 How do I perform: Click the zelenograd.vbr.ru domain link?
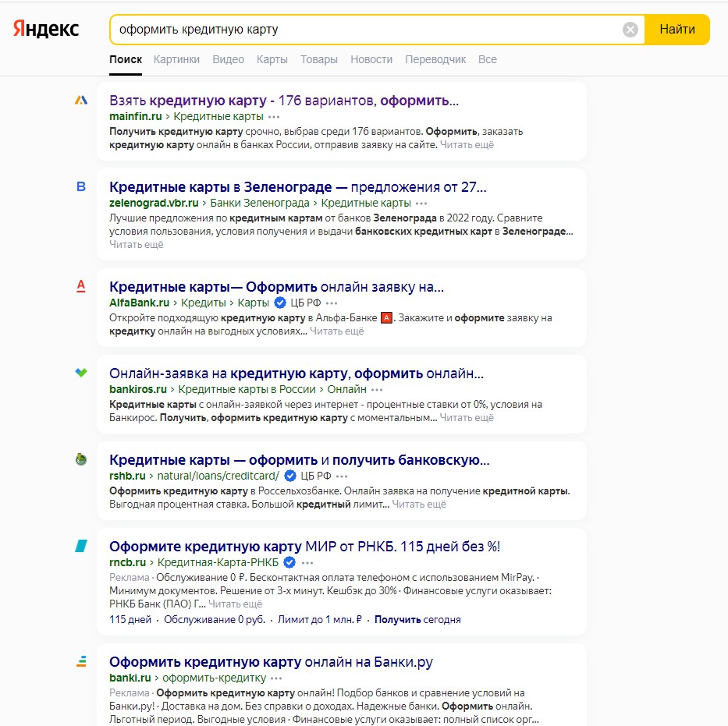click(x=154, y=204)
